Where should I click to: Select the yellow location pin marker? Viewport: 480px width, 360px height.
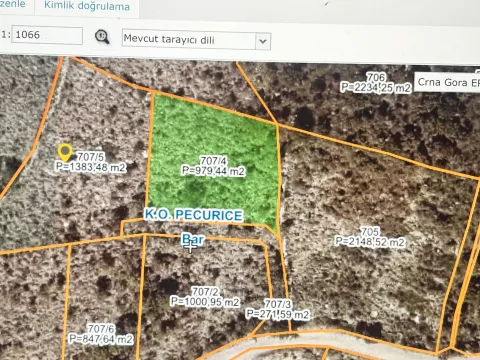(65, 152)
